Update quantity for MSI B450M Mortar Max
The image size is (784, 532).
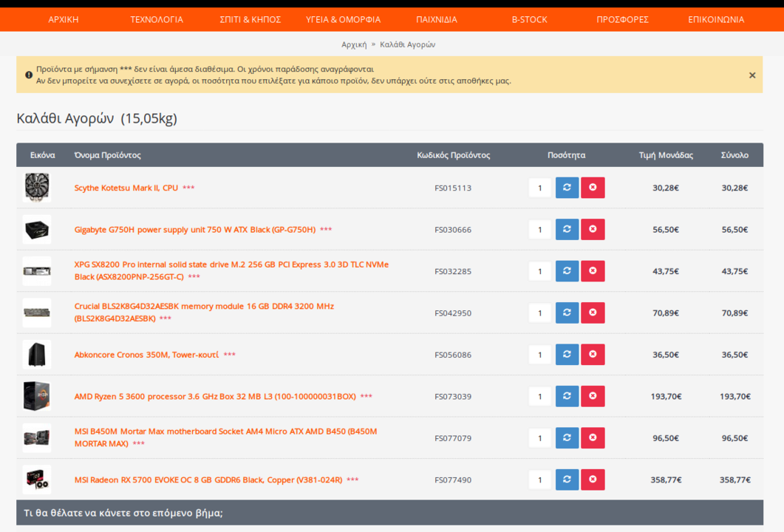click(x=567, y=437)
